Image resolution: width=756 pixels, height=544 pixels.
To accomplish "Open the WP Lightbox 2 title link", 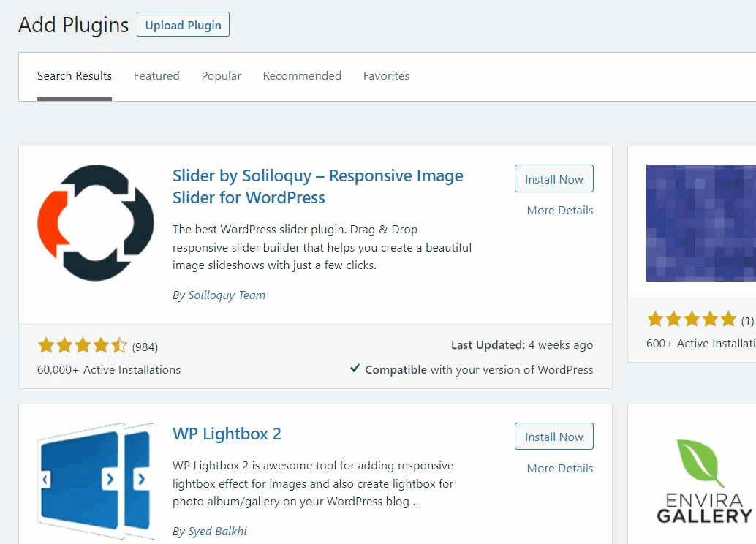I will coord(227,434).
